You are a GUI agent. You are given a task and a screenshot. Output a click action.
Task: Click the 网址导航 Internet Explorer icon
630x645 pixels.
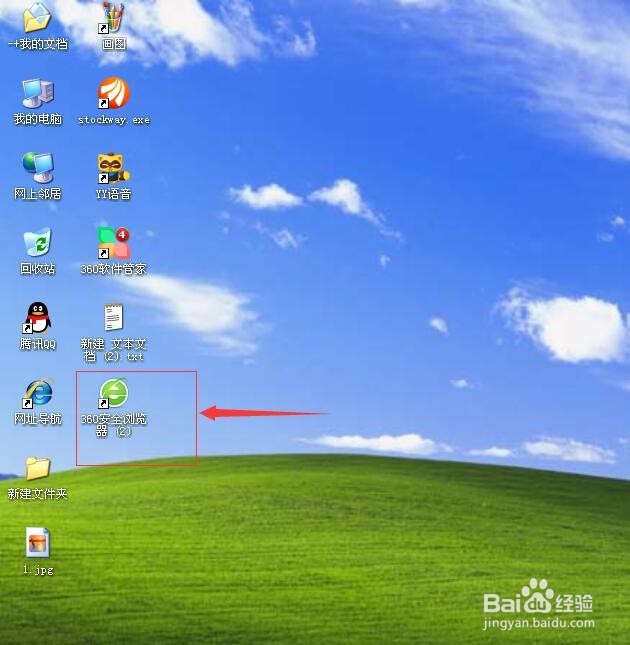coord(38,393)
